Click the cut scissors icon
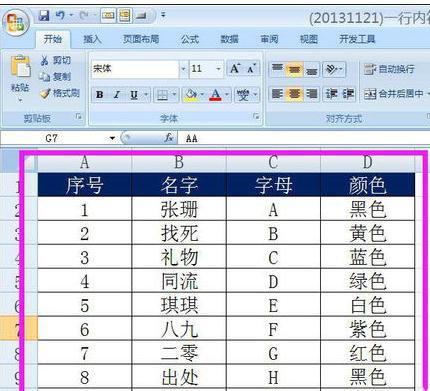Screen dimensions: 430x391 (x=44, y=61)
